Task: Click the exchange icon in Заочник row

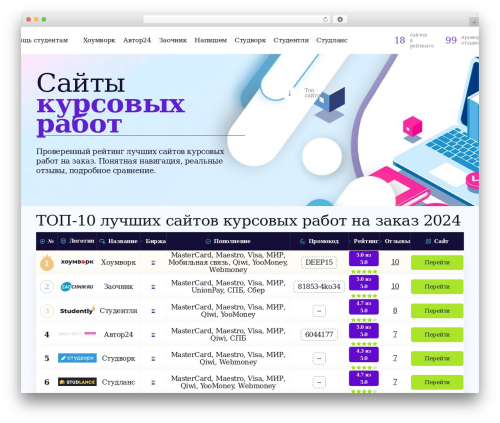Action: click(x=153, y=287)
